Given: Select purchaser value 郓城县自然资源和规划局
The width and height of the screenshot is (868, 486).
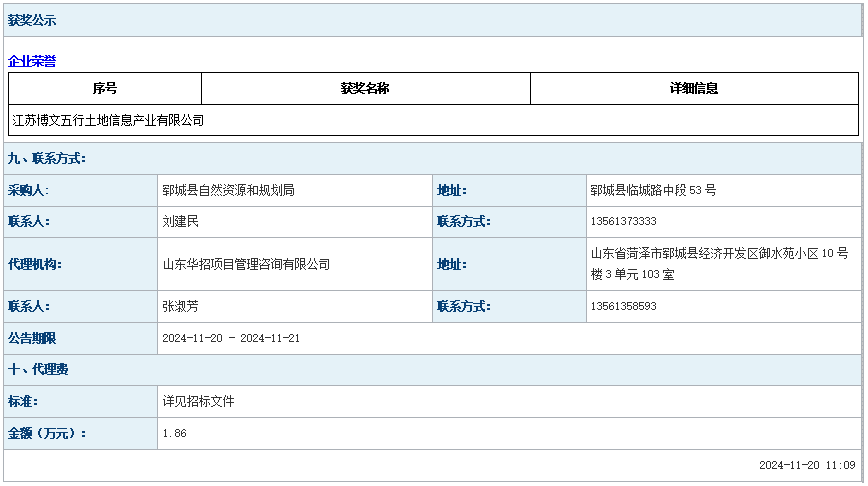Looking at the screenshot, I should pos(229,190).
